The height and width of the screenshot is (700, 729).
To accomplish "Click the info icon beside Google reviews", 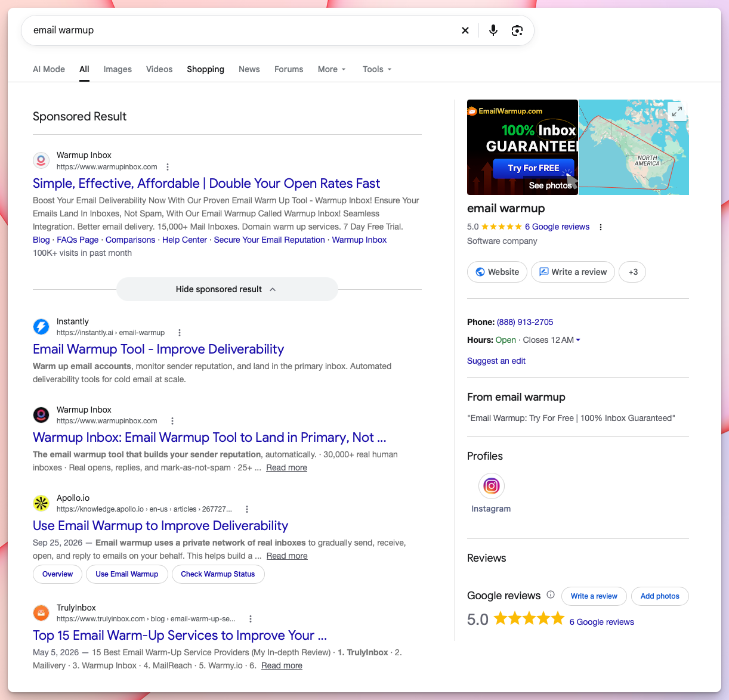I will coord(551,594).
